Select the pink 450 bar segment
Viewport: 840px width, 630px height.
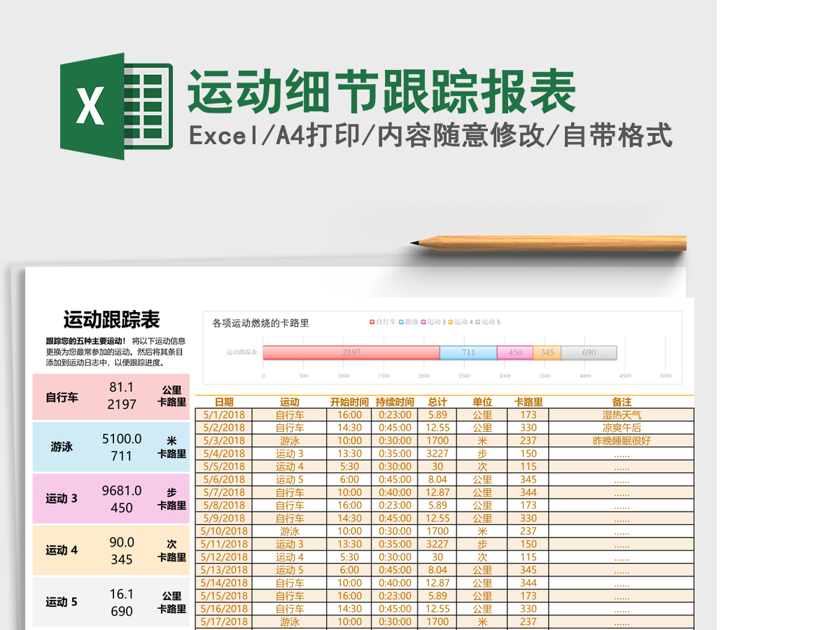coord(515,353)
